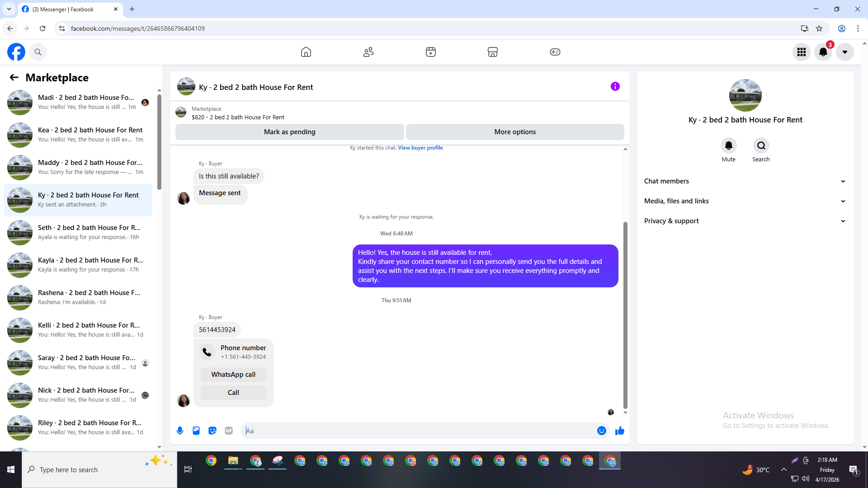The width and height of the screenshot is (868, 488).
Task: Choose a sticker with the sticker icon
Action: [212, 431]
